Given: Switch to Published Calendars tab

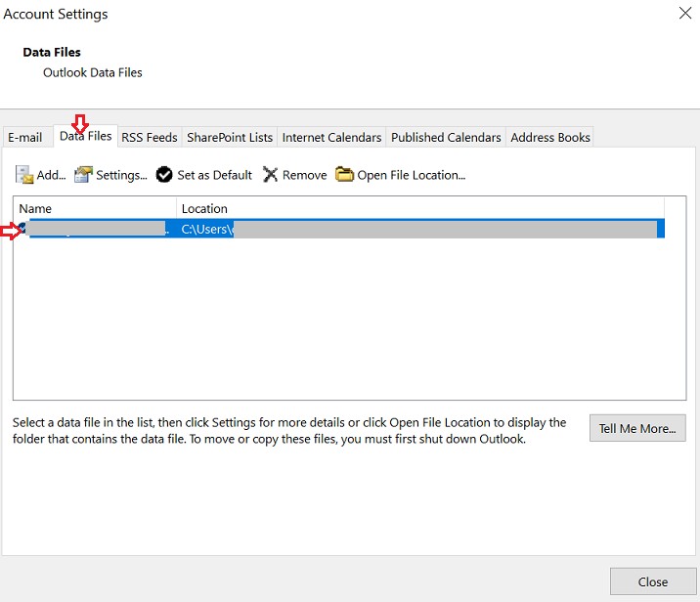Looking at the screenshot, I should pyautogui.click(x=446, y=137).
